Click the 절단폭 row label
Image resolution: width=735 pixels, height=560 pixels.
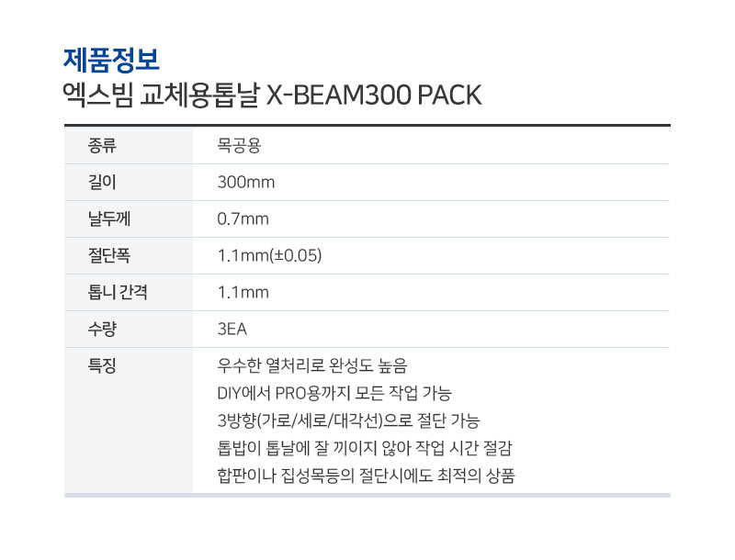click(109, 255)
